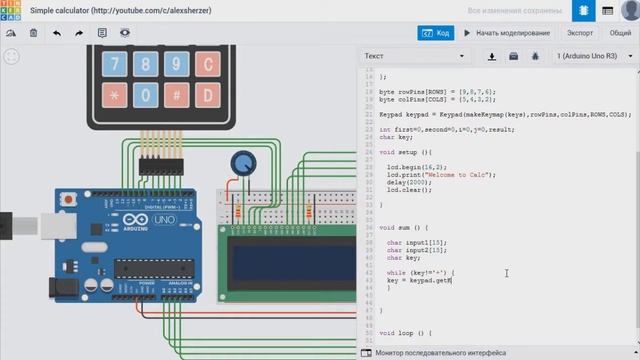
Task: Click the zoom-to-fit circle icon on canvas
Action: pyautogui.click(x=11, y=56)
